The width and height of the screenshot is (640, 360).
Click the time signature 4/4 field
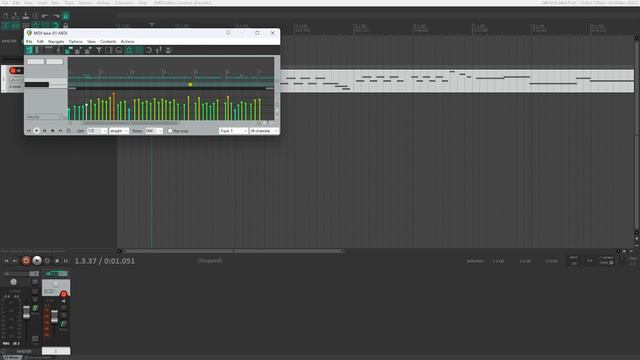pyautogui.click(x=589, y=261)
